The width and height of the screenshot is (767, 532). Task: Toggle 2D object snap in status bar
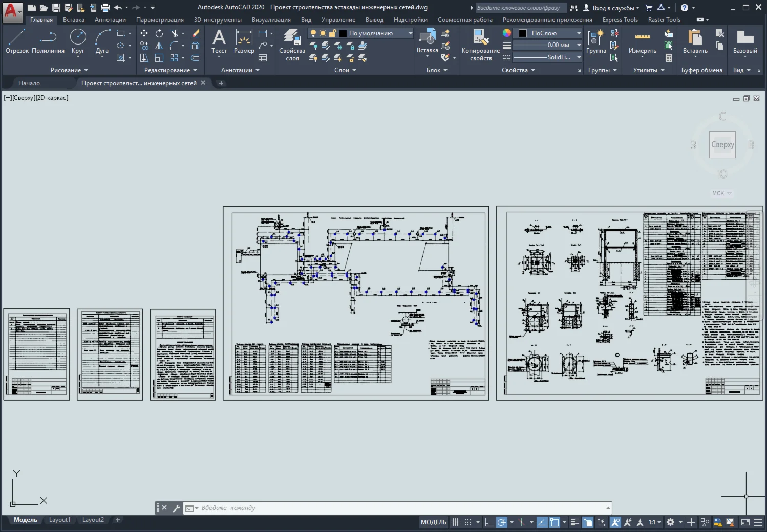click(555, 522)
